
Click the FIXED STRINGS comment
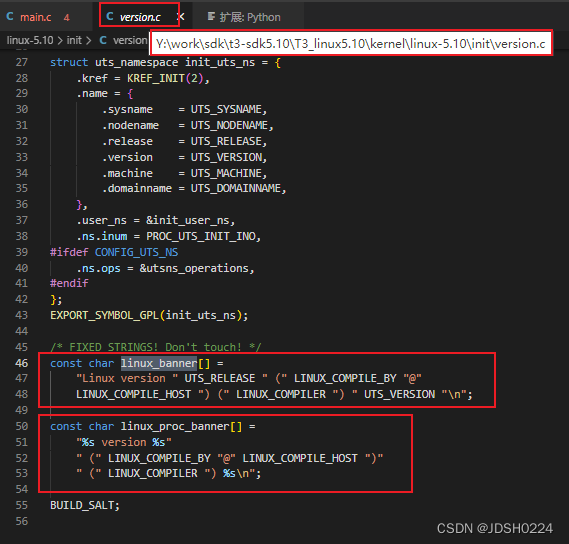pos(156,347)
